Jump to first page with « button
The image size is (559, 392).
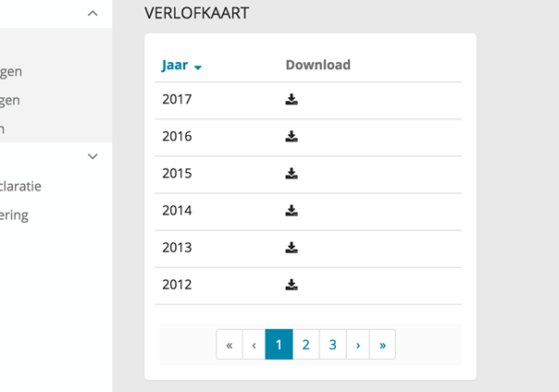[x=229, y=345]
